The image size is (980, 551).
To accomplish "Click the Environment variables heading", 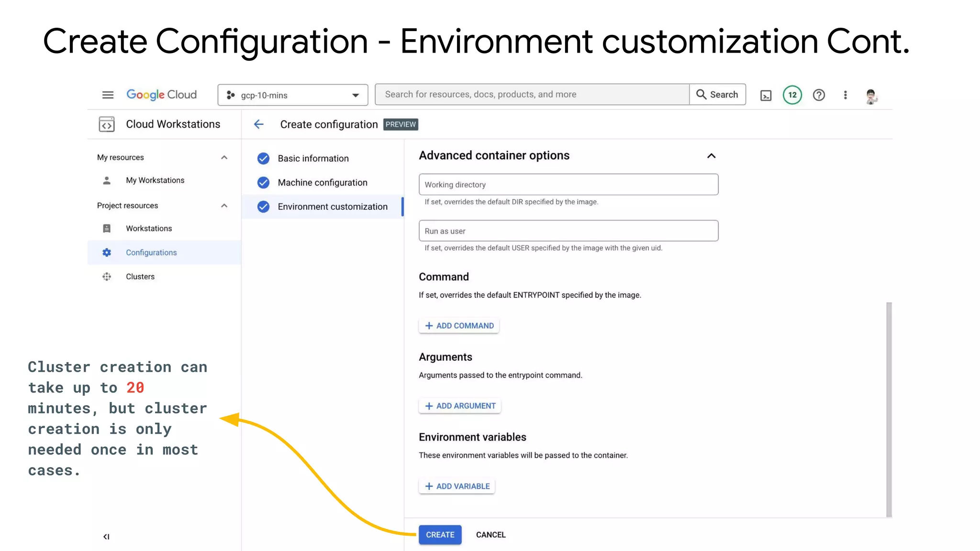I will [472, 437].
